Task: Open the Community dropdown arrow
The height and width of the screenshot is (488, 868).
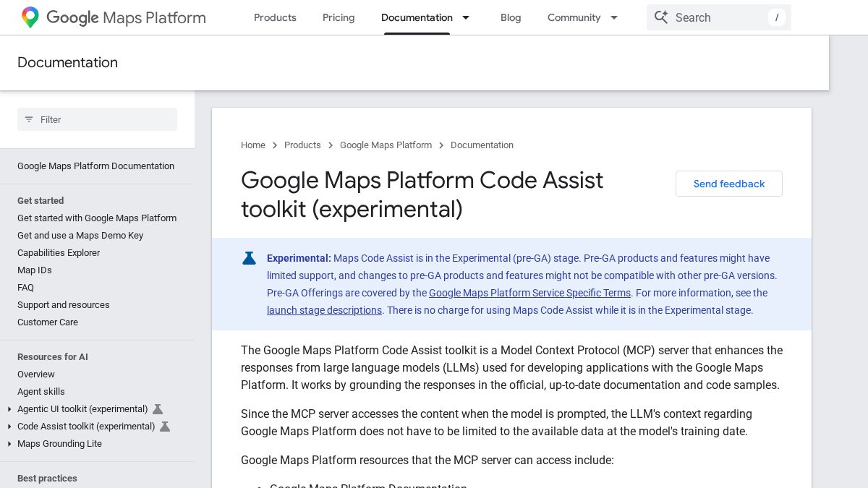Action: [x=614, y=17]
